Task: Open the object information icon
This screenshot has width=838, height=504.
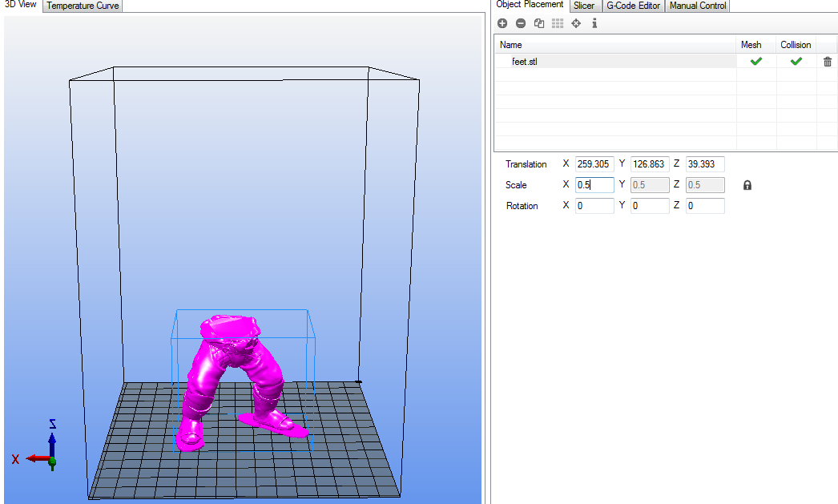Action: pos(594,23)
